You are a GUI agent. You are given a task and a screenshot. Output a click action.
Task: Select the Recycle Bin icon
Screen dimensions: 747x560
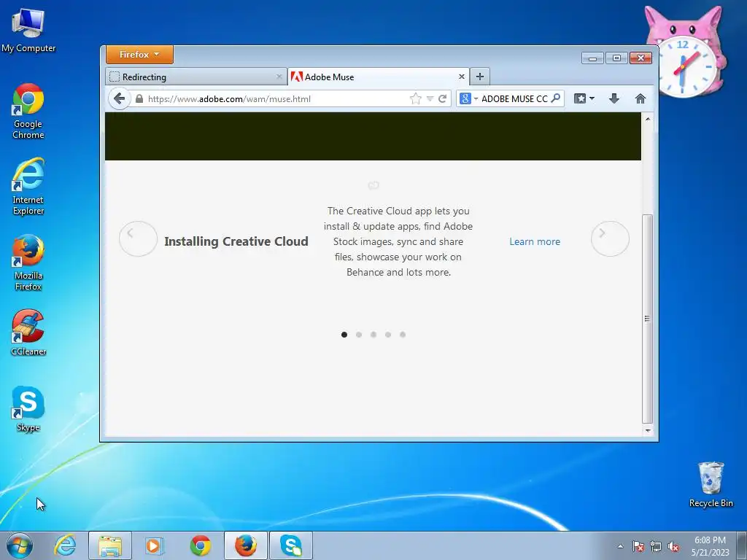[x=711, y=484]
